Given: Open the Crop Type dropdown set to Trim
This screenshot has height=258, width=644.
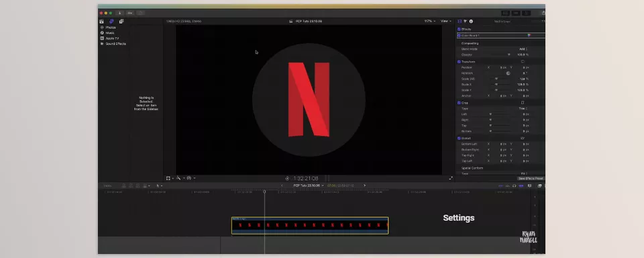Looking at the screenshot, I should pyautogui.click(x=523, y=109).
